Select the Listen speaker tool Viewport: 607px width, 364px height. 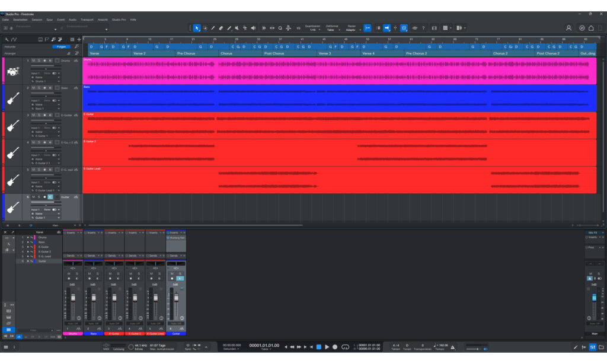point(253,28)
